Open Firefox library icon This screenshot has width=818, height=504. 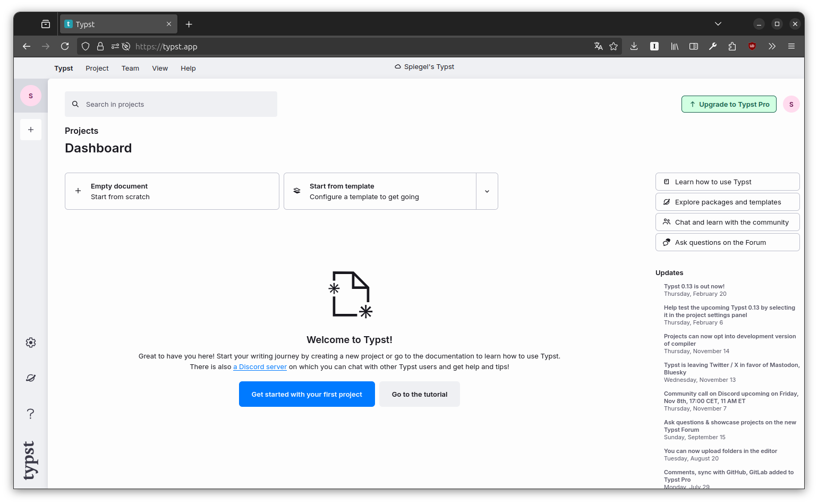tap(675, 46)
